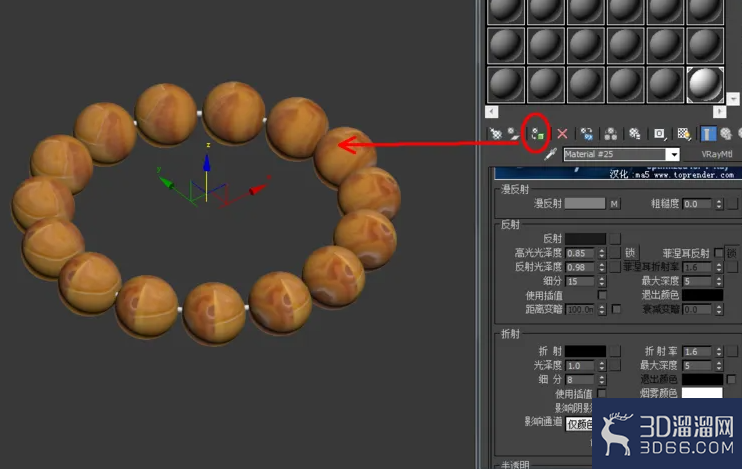Viewport: 742px width, 469px height.
Task: Enable reflection use interpolation (使用插值) checkbox
Action: (x=602, y=295)
